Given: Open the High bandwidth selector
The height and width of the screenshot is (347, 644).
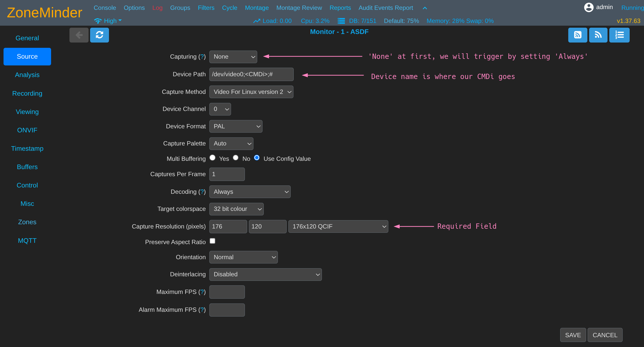Looking at the screenshot, I should (x=108, y=21).
